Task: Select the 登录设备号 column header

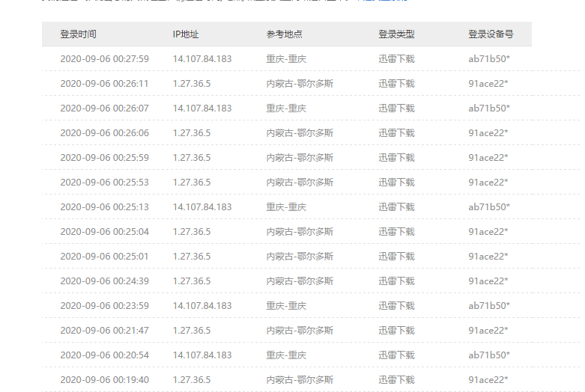Action: (x=491, y=34)
